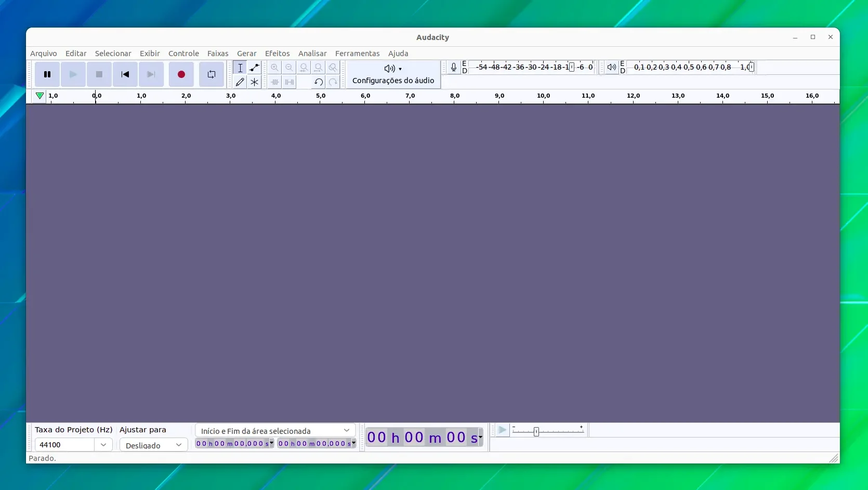
Task: Click the 44100 project rate field
Action: [65, 445]
